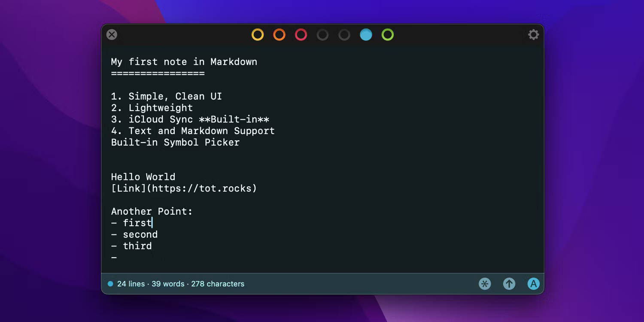
Task: Click the My first note heading
Action: tap(184, 61)
